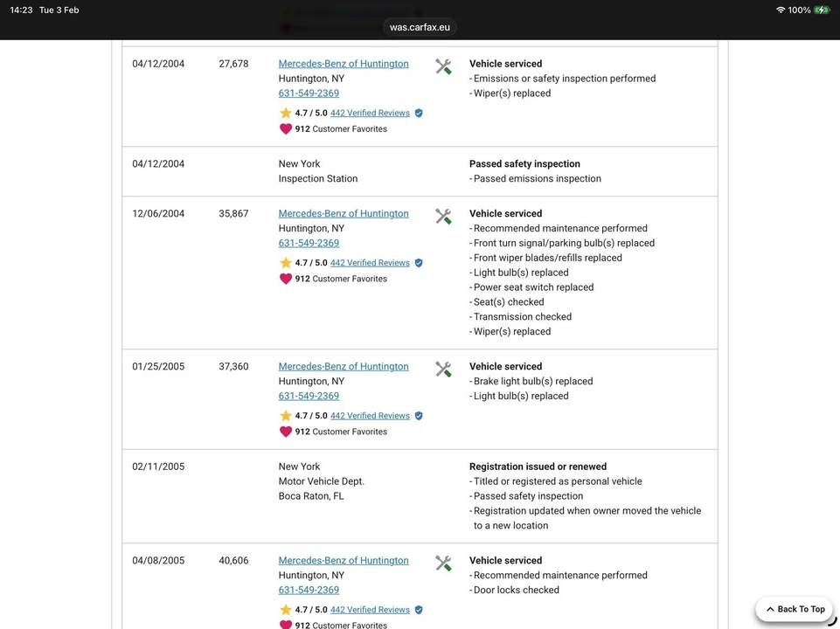Call 631-549-2369 from the 40,606 mileage row
Screen dimensions: 840x629
click(x=309, y=590)
